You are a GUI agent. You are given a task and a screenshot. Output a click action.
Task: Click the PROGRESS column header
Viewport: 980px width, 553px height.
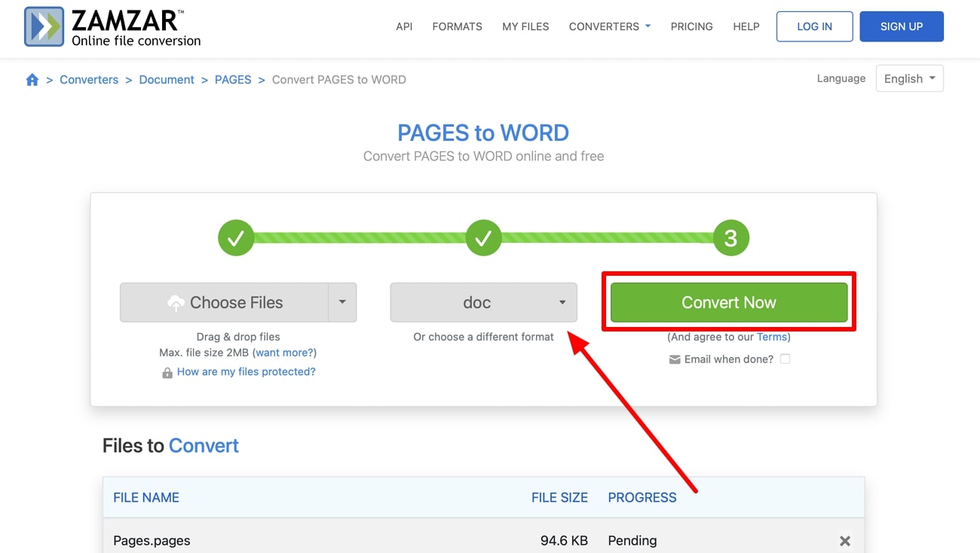[642, 498]
